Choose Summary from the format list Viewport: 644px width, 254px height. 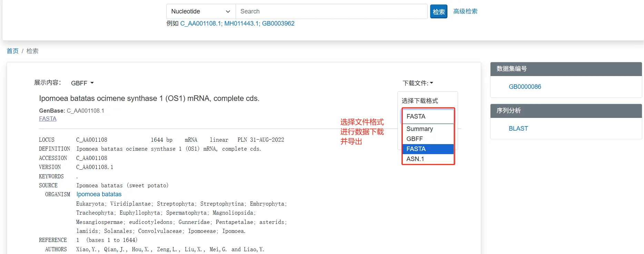419,129
